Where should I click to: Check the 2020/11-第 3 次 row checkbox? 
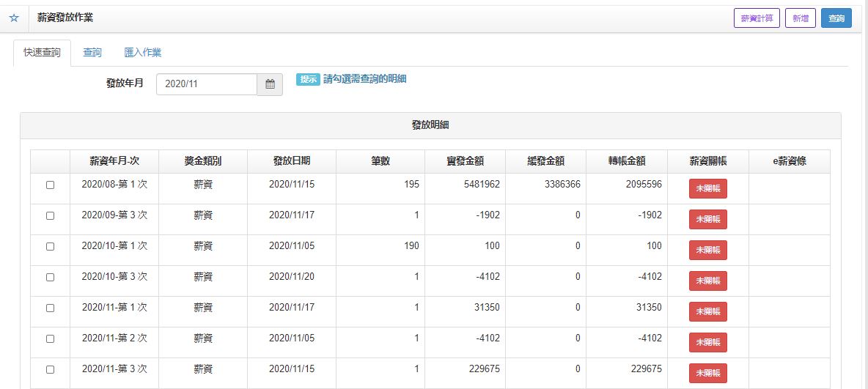click(x=50, y=370)
